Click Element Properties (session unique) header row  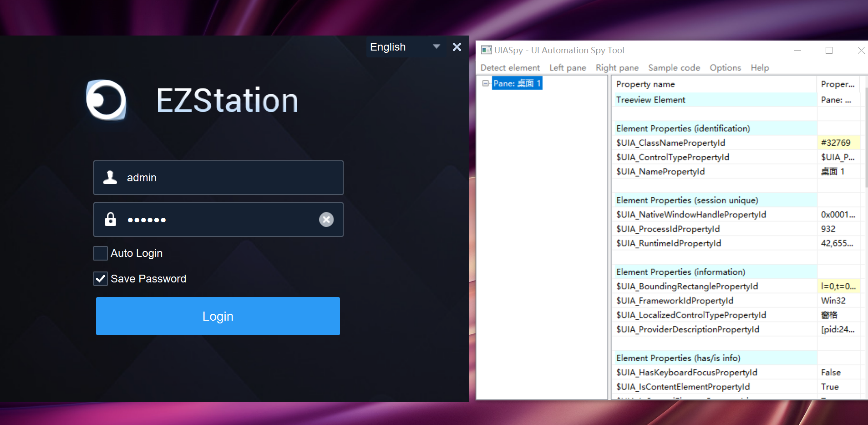pos(737,200)
